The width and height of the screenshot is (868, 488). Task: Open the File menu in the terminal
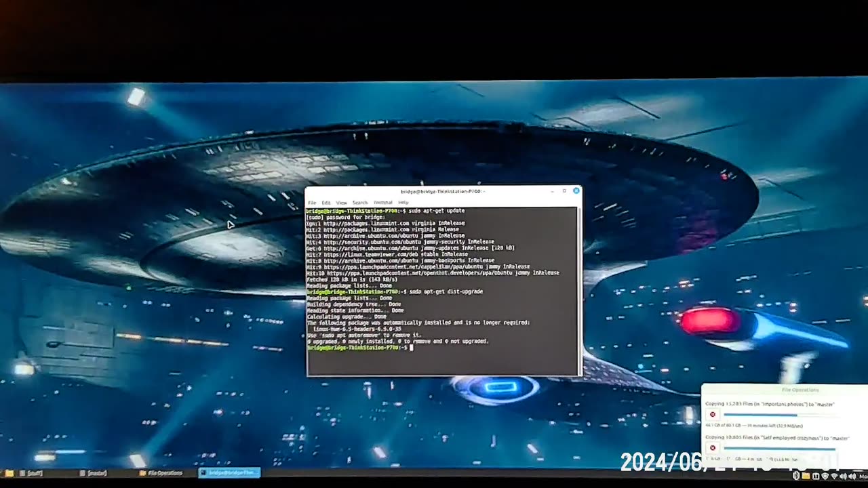click(x=312, y=203)
